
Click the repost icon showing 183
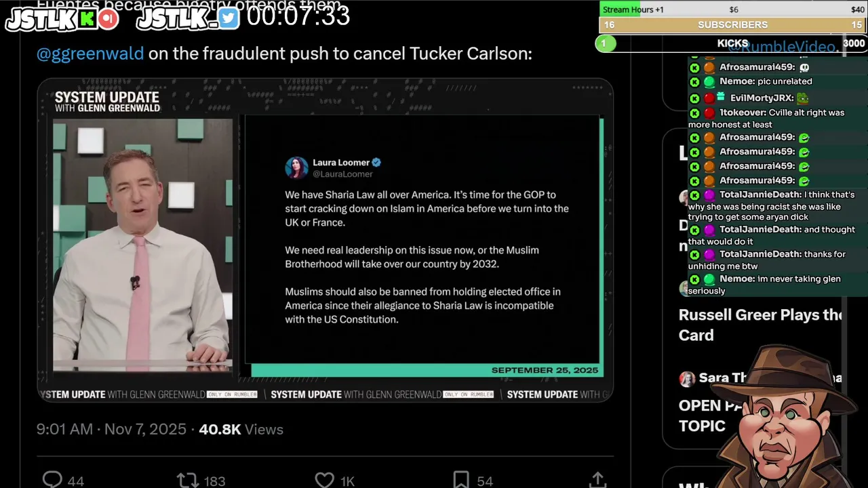[187, 481]
